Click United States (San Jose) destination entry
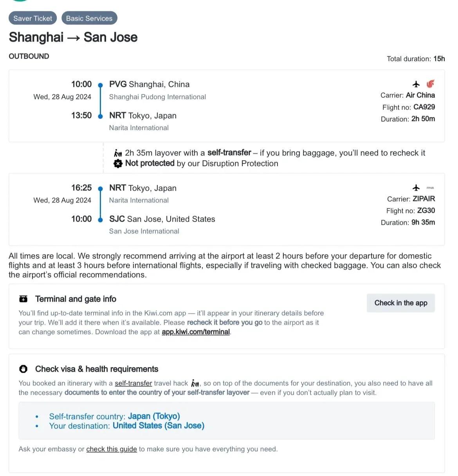Image resolution: width=458 pixels, height=476 pixels. 159,425
